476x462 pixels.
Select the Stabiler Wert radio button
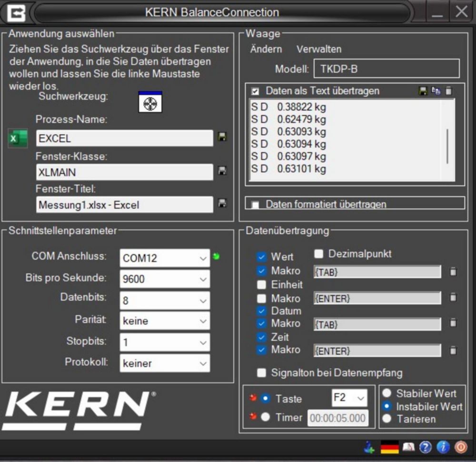387,393
